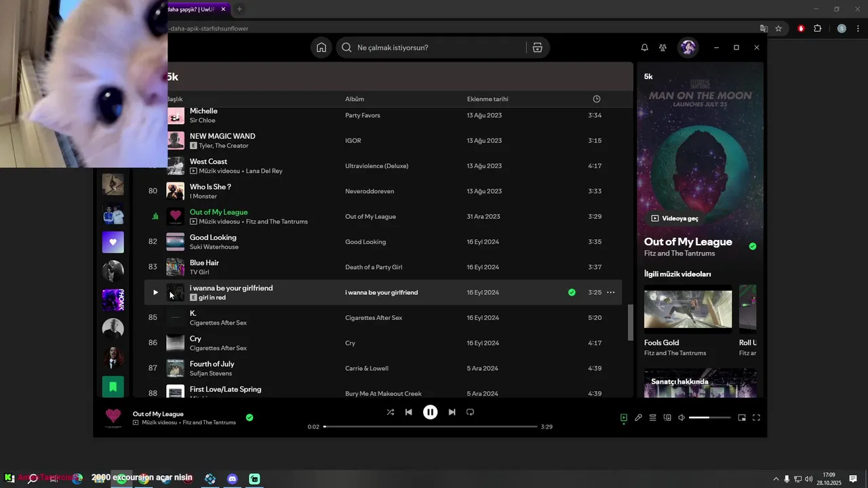Open Connect to a device
Viewport: 868px width, 488px height.
pos(667,418)
